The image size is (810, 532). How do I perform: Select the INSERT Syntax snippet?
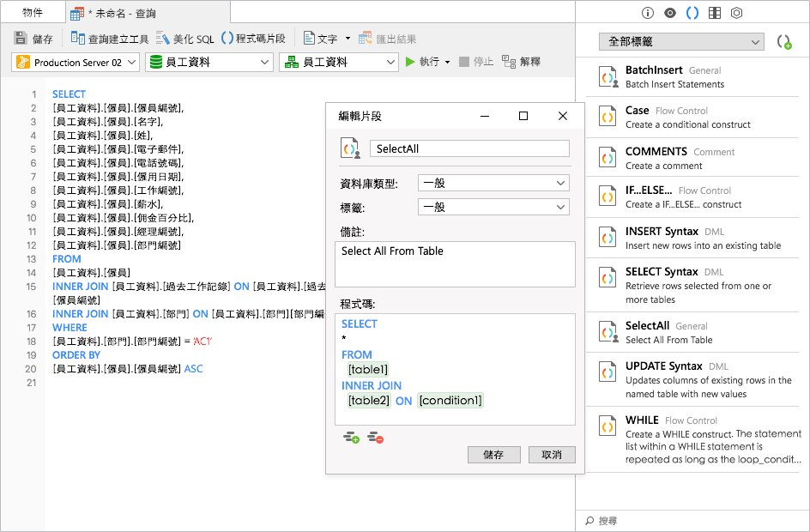coord(692,238)
